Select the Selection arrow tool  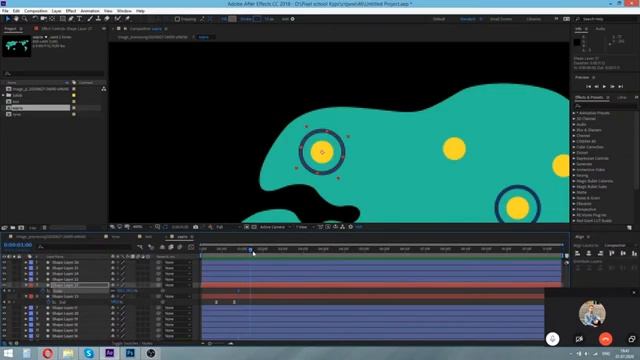[7, 19]
